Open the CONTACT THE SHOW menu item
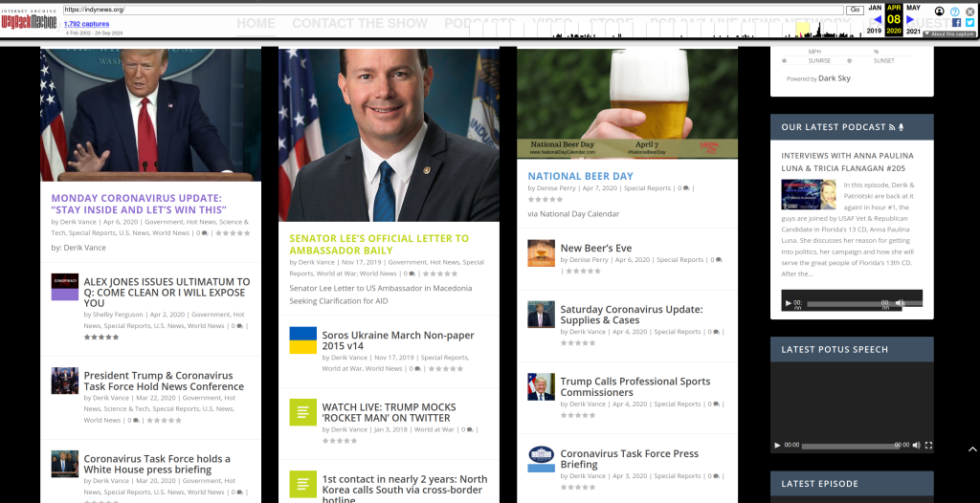This screenshot has width=980, height=503. (360, 23)
